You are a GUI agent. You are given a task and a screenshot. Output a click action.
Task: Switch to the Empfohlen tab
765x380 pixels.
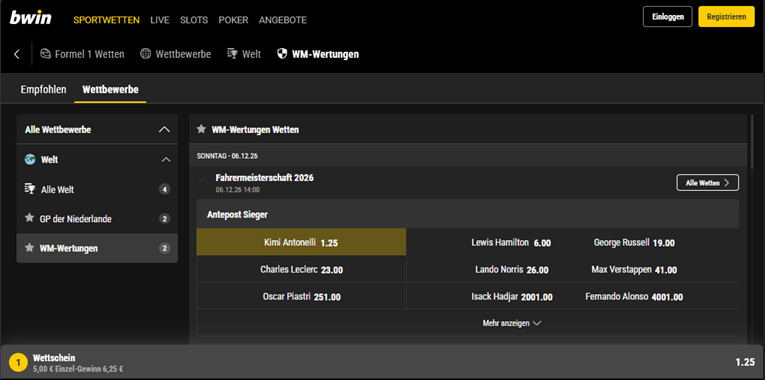tap(43, 90)
